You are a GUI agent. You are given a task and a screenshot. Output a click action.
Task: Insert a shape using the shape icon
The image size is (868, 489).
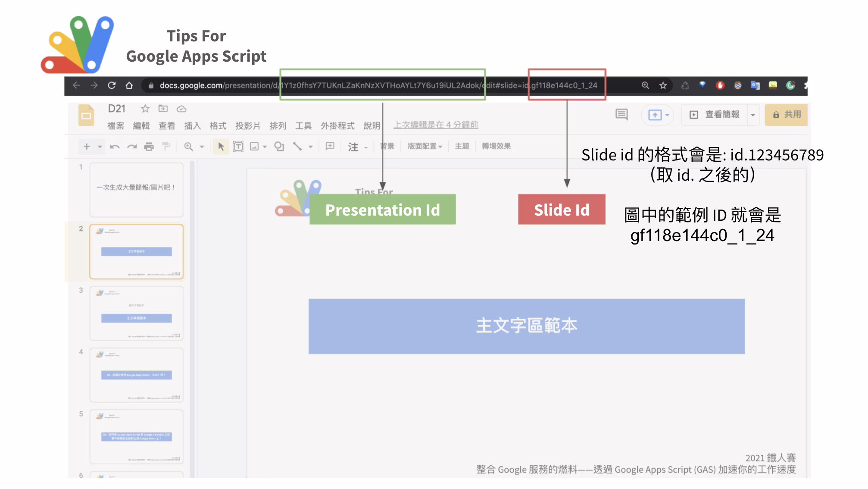[x=279, y=147]
